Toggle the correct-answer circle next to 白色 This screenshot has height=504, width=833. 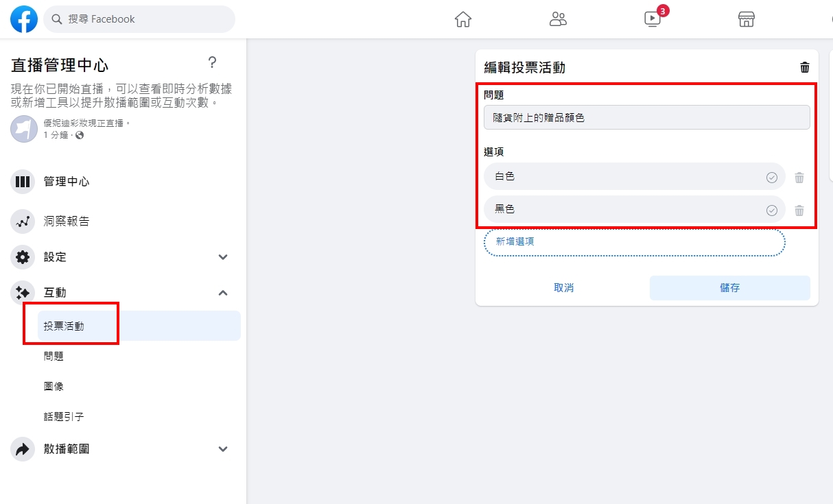tap(771, 176)
